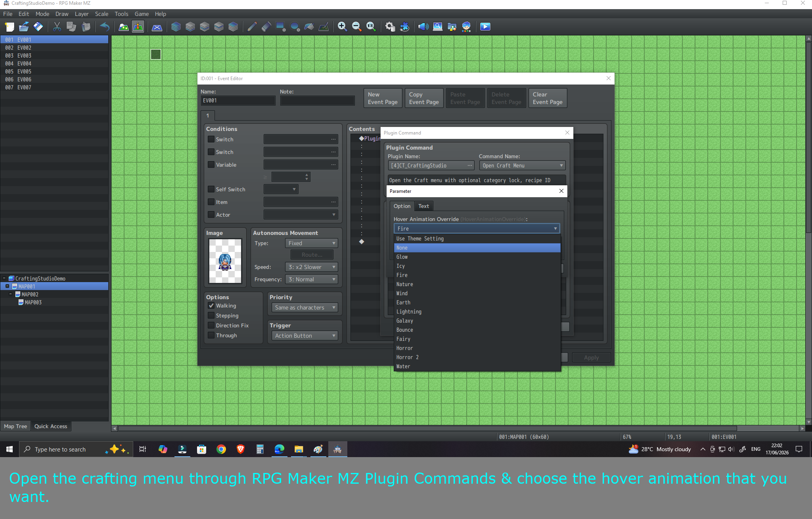Enable the Actor condition checkbox
Image resolution: width=812 pixels, height=519 pixels.
(211, 215)
